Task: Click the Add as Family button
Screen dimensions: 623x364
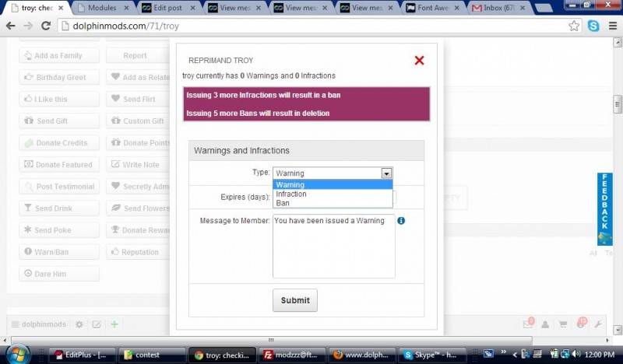Action: 59,55
